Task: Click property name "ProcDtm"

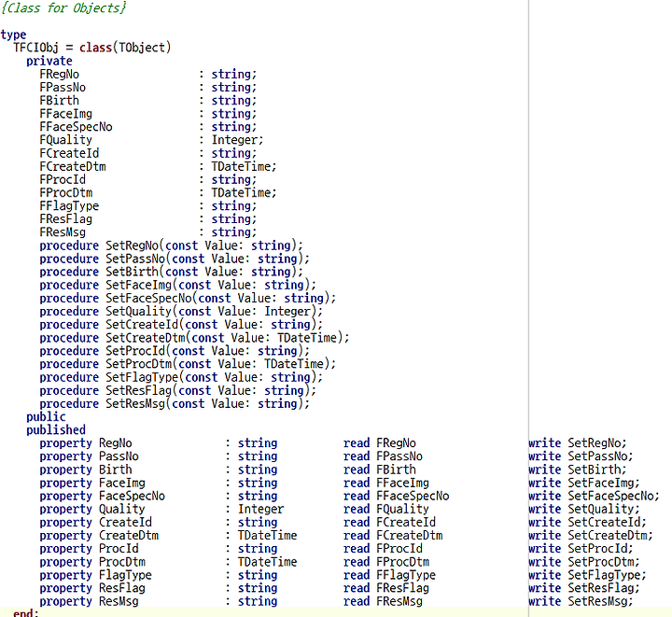Action: pyautogui.click(x=122, y=562)
